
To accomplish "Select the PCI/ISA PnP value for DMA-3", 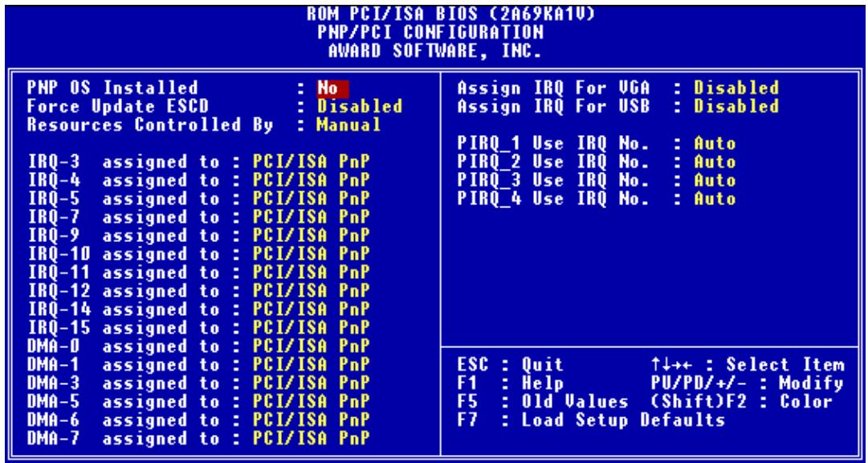I will 311,383.
